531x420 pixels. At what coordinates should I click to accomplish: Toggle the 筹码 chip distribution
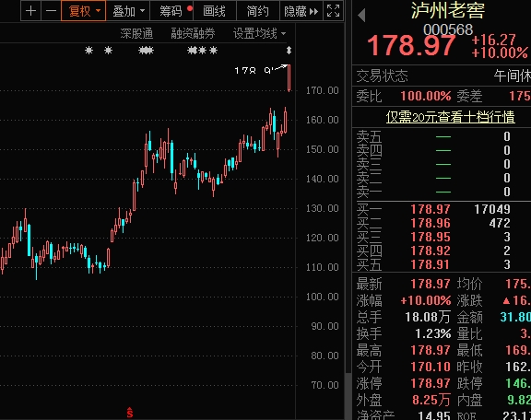click(x=172, y=11)
